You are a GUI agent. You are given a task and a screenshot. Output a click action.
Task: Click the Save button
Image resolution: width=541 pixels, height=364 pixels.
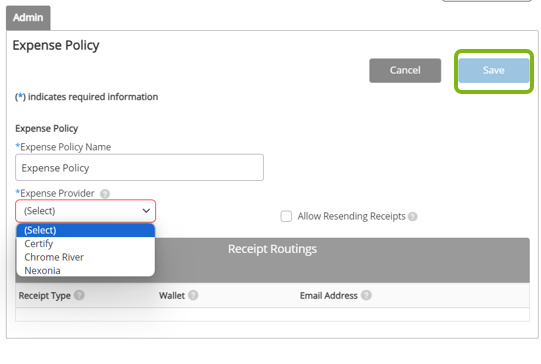point(494,70)
